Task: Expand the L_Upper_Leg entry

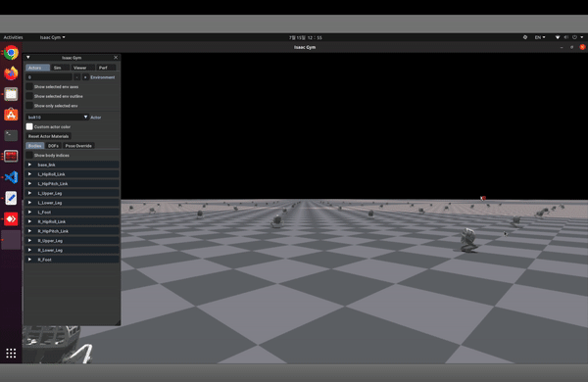Action: click(x=73, y=193)
